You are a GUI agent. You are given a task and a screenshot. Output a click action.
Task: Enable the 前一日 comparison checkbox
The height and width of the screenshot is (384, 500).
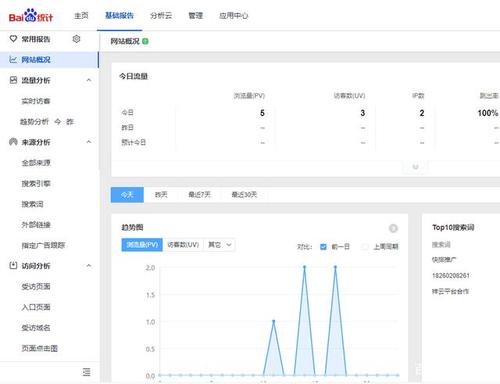(323, 247)
